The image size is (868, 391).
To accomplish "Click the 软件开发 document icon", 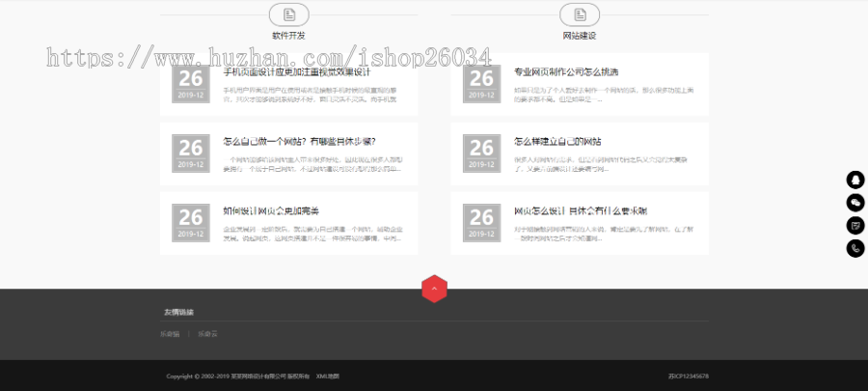I will point(289,14).
